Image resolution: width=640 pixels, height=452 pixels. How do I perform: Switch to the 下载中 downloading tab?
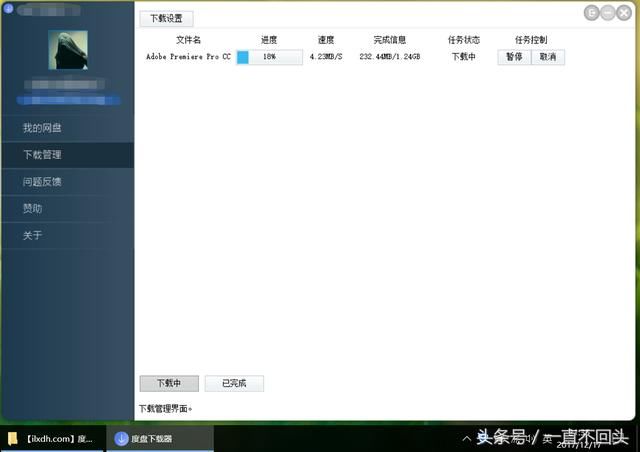tap(169, 383)
